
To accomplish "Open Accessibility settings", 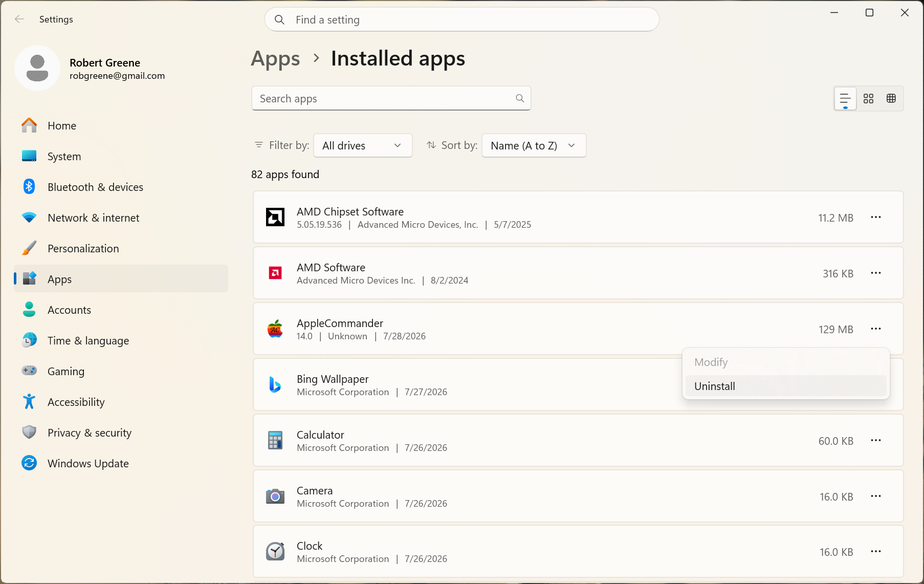I will [x=121, y=402].
